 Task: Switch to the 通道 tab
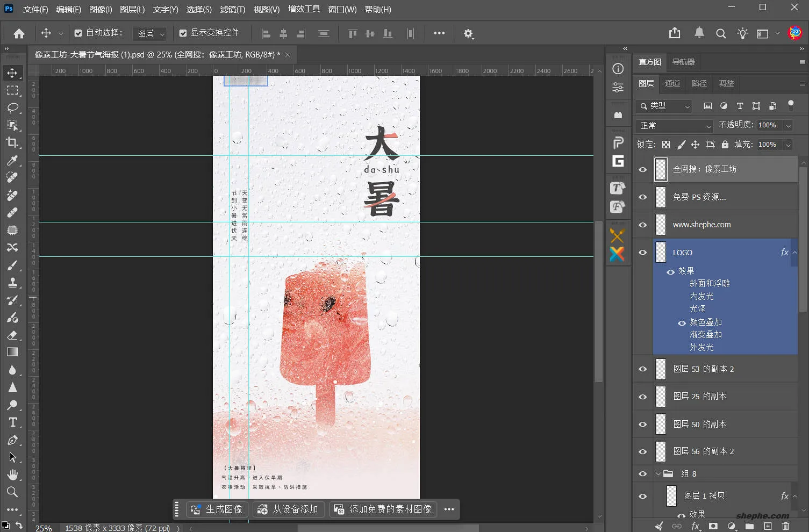click(x=672, y=83)
